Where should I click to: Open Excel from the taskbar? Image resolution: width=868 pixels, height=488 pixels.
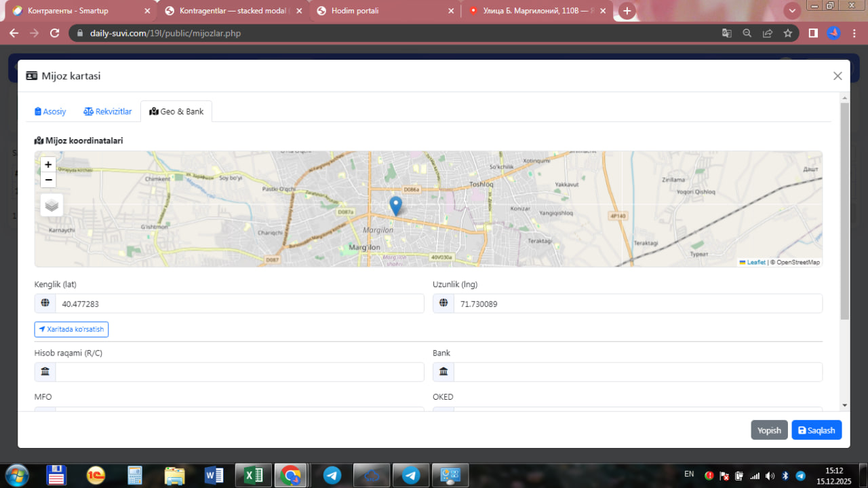254,475
